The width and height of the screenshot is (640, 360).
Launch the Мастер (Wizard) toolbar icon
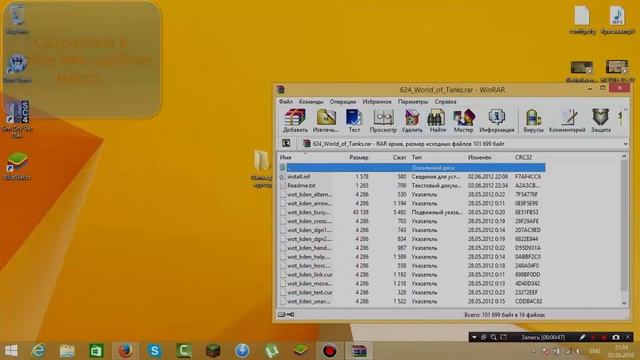point(463,121)
